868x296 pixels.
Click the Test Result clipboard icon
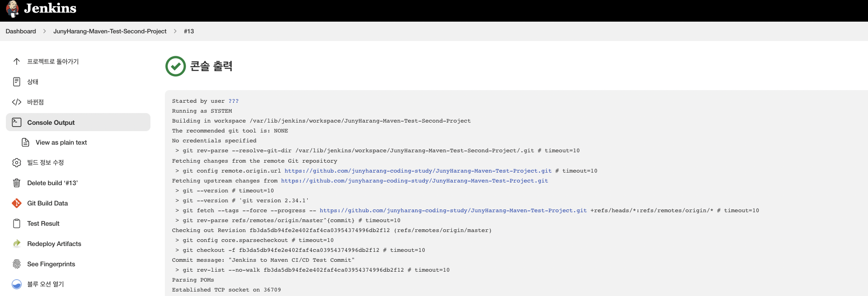pyautogui.click(x=17, y=223)
